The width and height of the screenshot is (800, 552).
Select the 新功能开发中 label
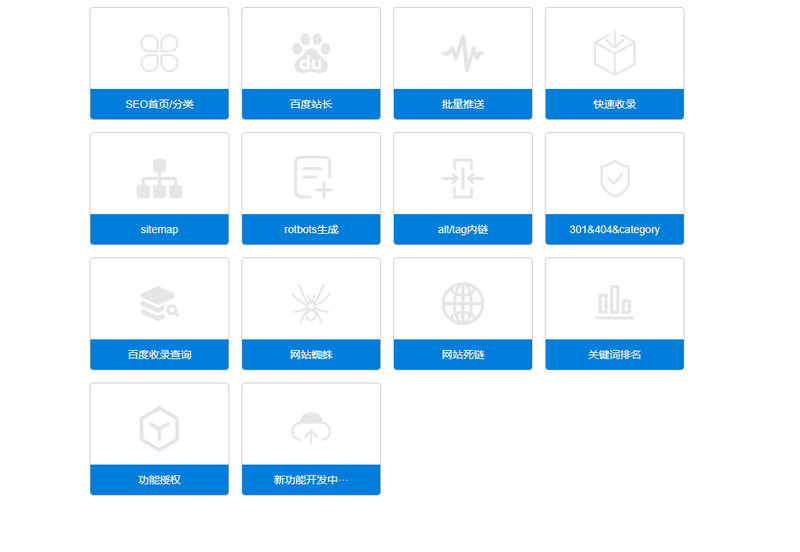click(311, 480)
